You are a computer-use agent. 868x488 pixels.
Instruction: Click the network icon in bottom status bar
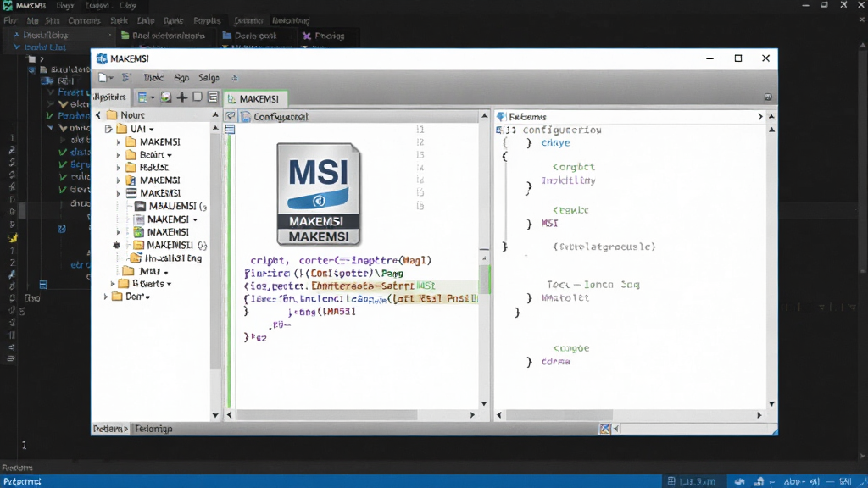coord(759,481)
